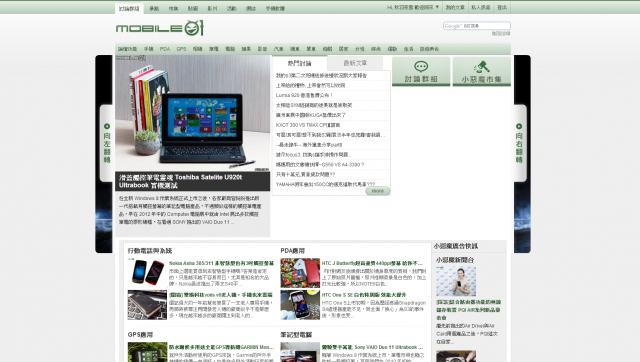Click the more button under hot discussions

click(378, 191)
